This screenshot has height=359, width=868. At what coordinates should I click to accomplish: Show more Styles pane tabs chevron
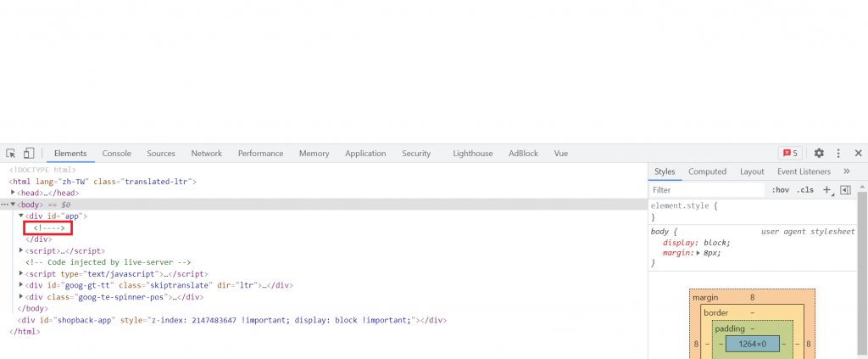(847, 171)
